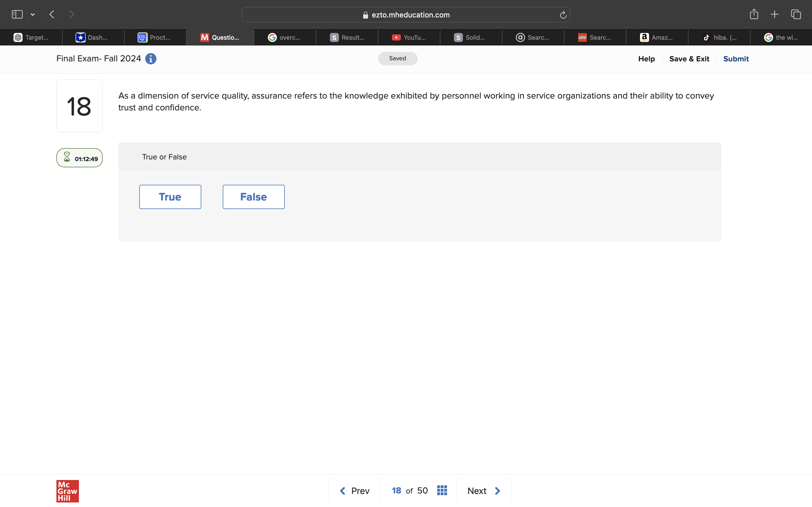The image size is (812, 507).
Task: Click the Submit link
Action: click(x=736, y=59)
